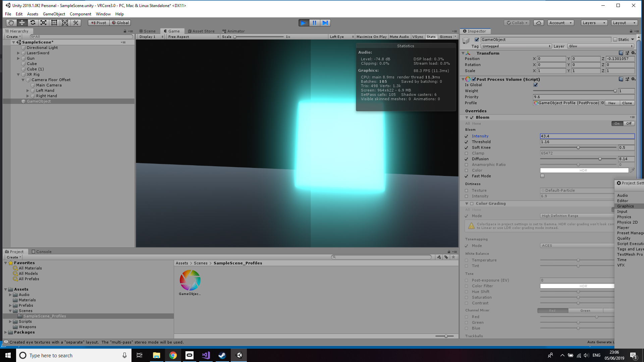Viewport: 644px width, 362px height.
Task: Open Post Process Volume settings gear
Action: click(x=633, y=79)
